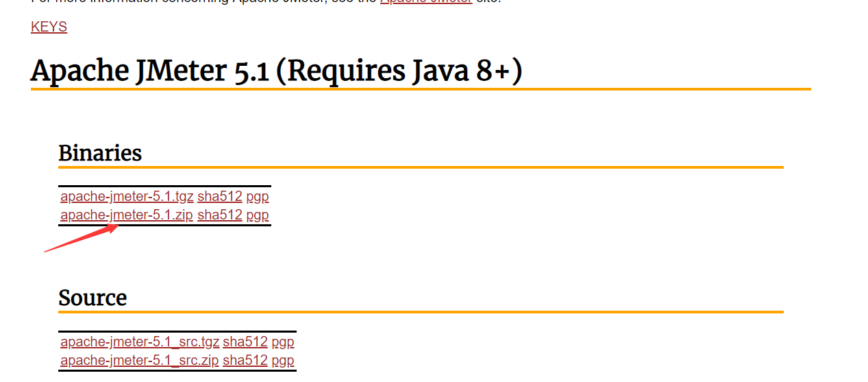Download apache-jmeter-5.1.zip binary

pyautogui.click(x=127, y=215)
